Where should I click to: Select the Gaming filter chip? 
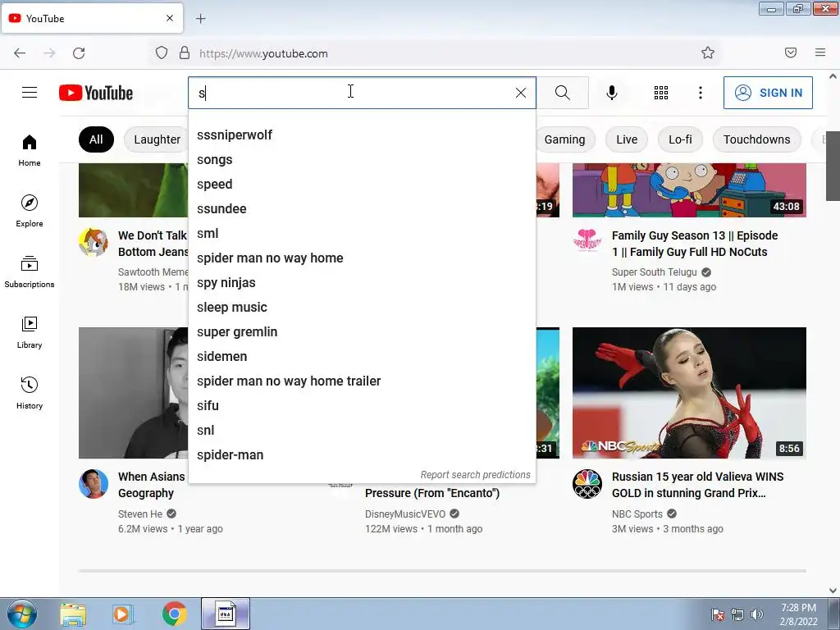564,139
